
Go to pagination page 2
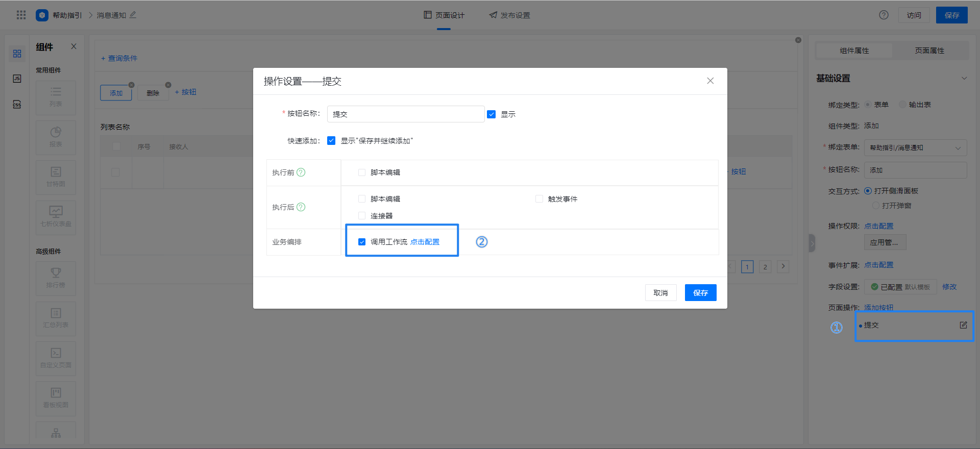point(765,266)
